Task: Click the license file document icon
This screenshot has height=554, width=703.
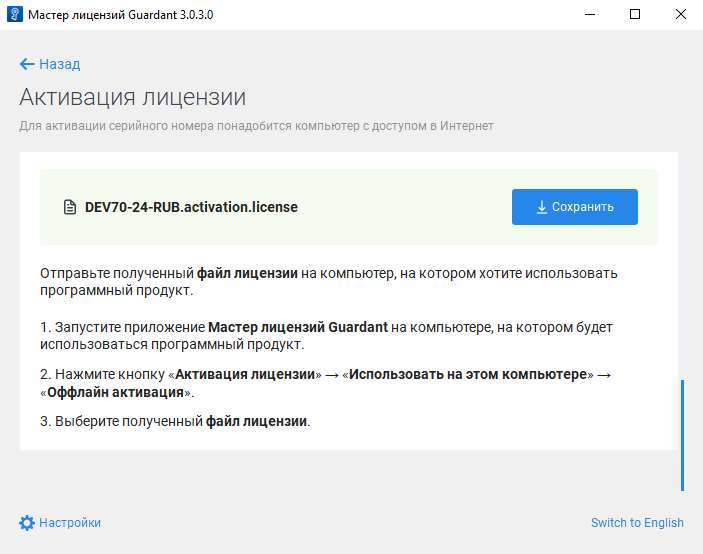Action: tap(70, 208)
